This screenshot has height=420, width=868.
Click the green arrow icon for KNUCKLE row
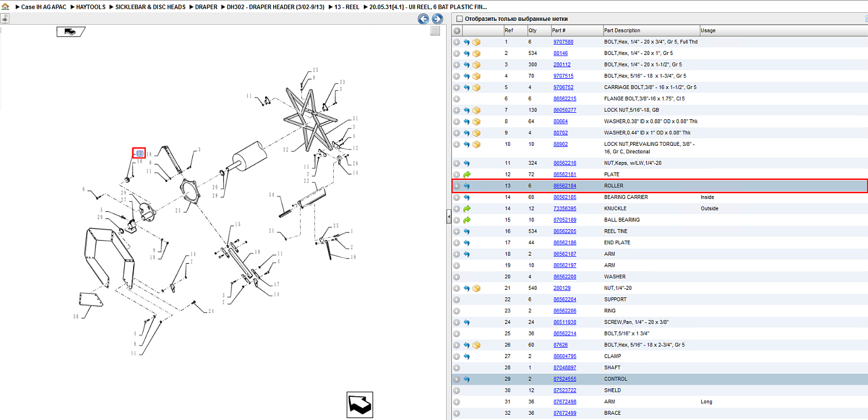point(466,208)
